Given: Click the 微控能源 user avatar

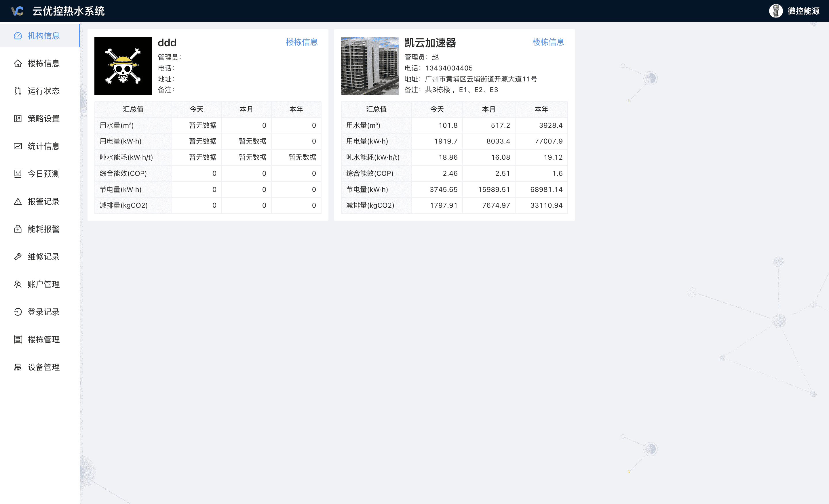Looking at the screenshot, I should [x=776, y=11].
